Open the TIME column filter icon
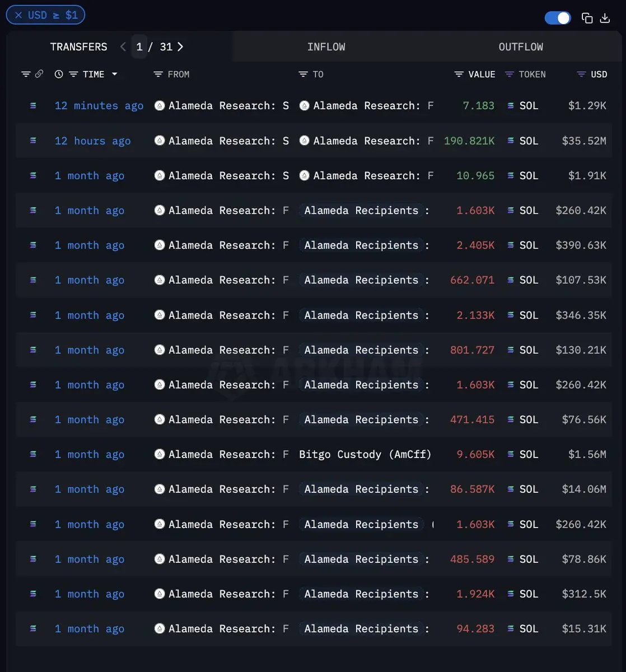 [73, 74]
